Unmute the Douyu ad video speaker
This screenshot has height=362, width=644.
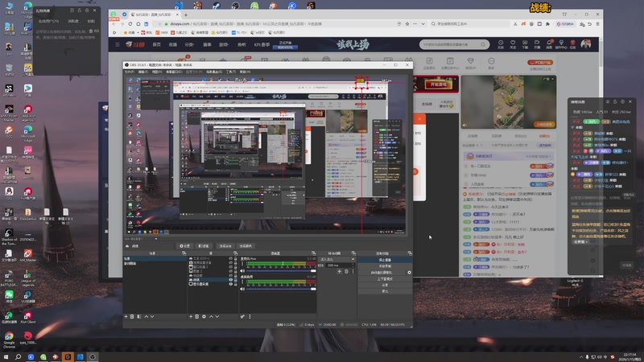tap(464, 125)
